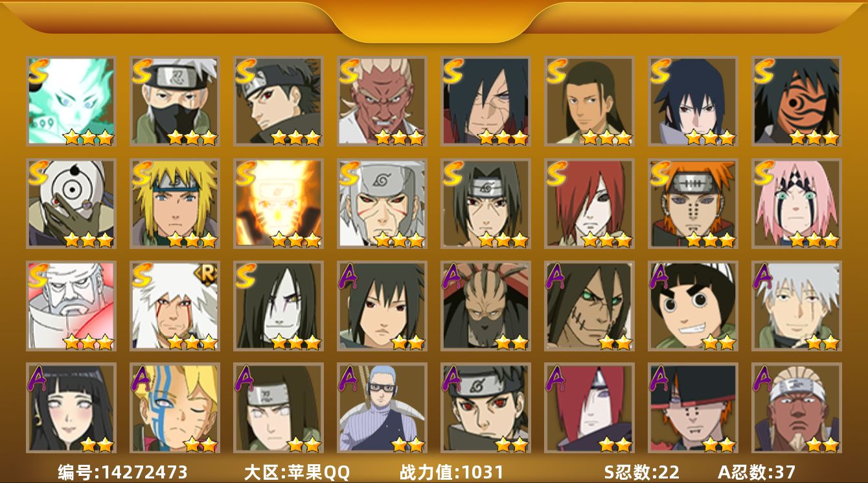868x483 pixels.
Task: Pick the Rock Lee bowl-cut A-rank card
Action: (x=693, y=306)
